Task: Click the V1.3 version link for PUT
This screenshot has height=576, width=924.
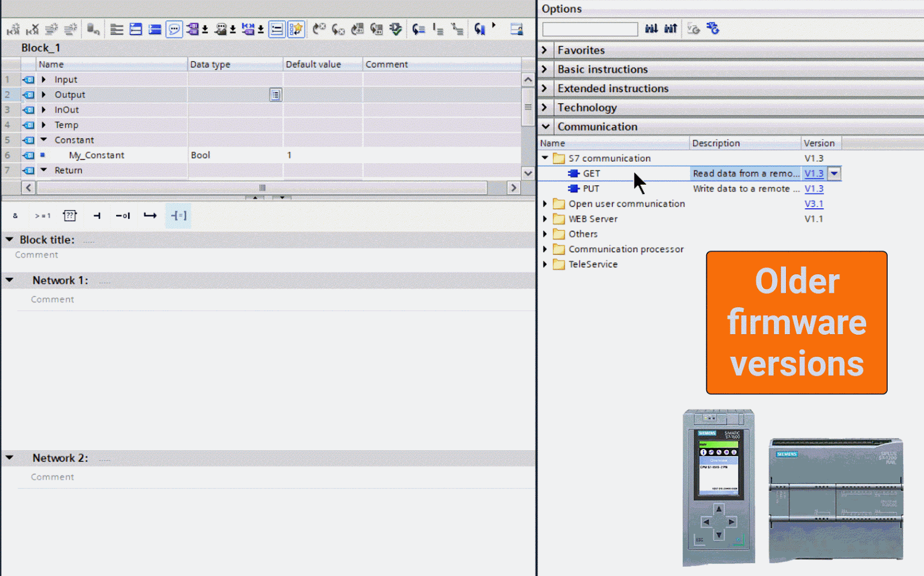Action: (814, 189)
